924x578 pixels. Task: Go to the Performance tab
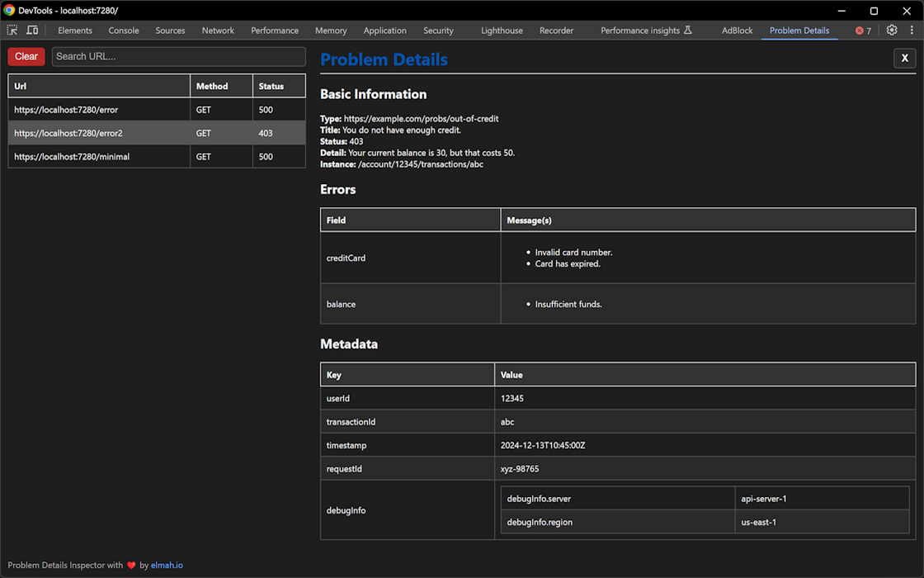275,31
